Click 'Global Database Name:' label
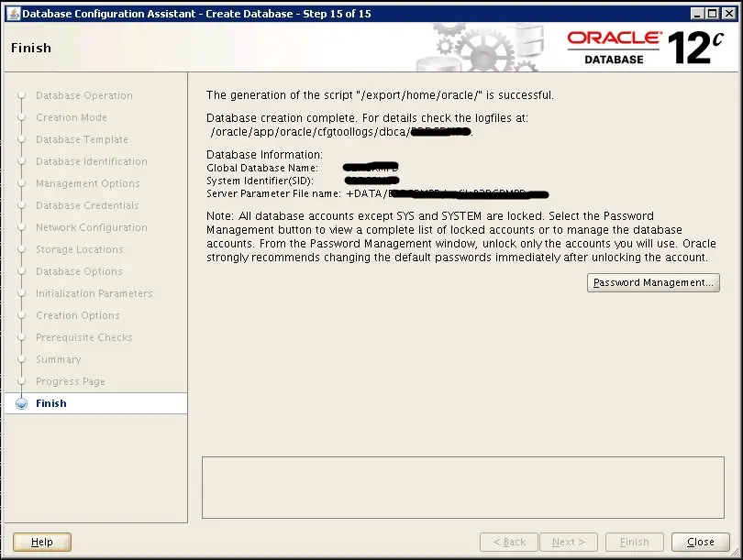The height and width of the screenshot is (560, 743). (x=262, y=168)
